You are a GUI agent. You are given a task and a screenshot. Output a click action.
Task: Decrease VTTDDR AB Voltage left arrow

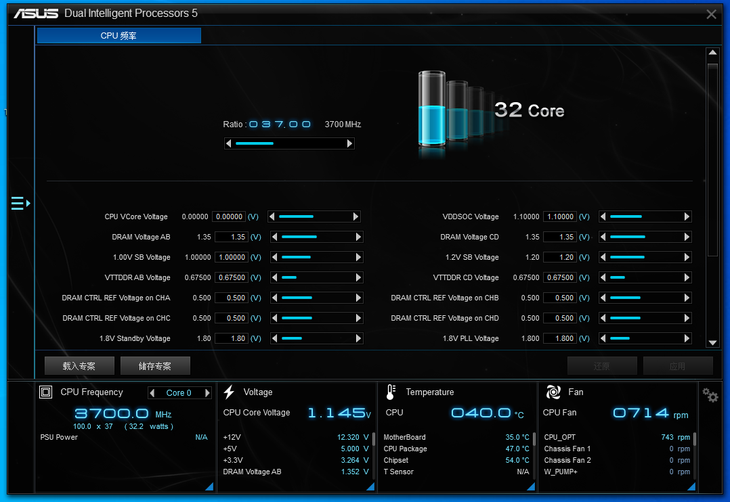point(275,278)
